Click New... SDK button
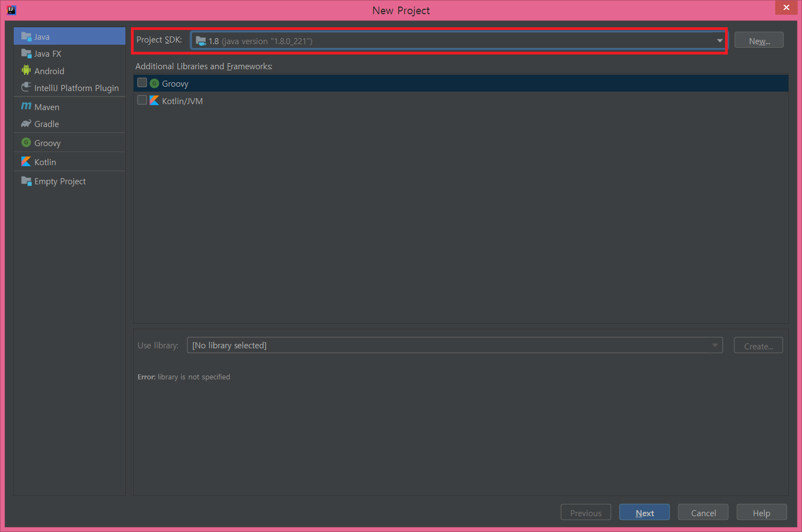Screen dimensions: 802x532 tap(759, 40)
